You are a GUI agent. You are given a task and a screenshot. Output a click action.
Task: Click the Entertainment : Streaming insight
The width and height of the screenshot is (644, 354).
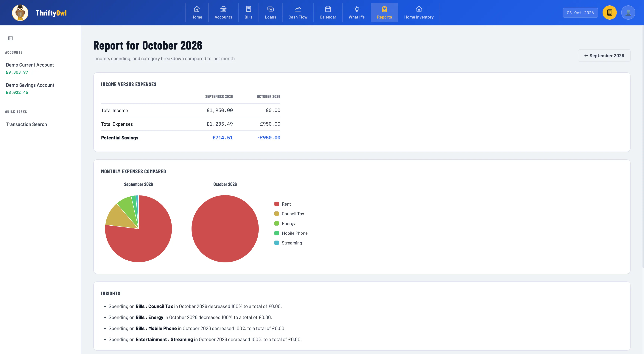(205, 339)
